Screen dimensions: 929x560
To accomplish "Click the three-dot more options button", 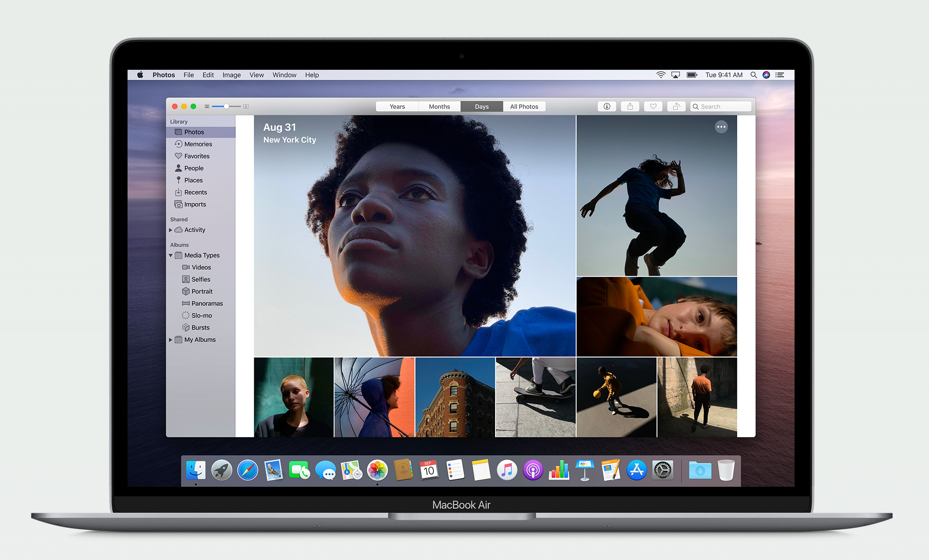I will 721,127.
